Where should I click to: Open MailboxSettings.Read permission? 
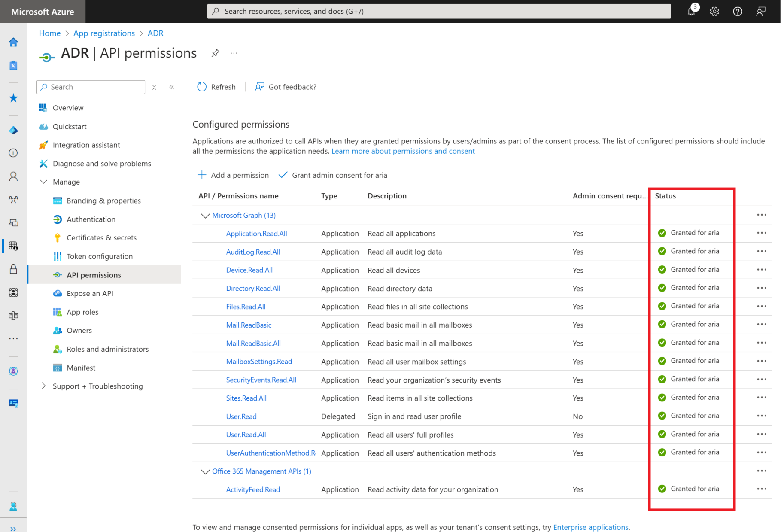coord(259,362)
